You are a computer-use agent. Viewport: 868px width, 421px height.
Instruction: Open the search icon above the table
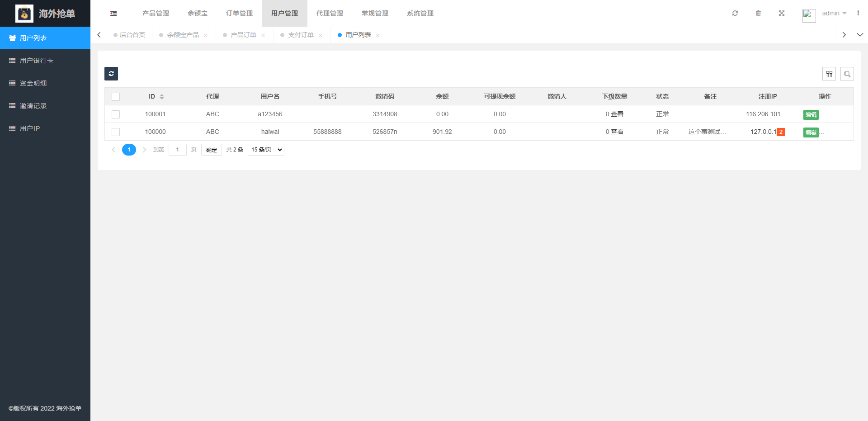[847, 73]
